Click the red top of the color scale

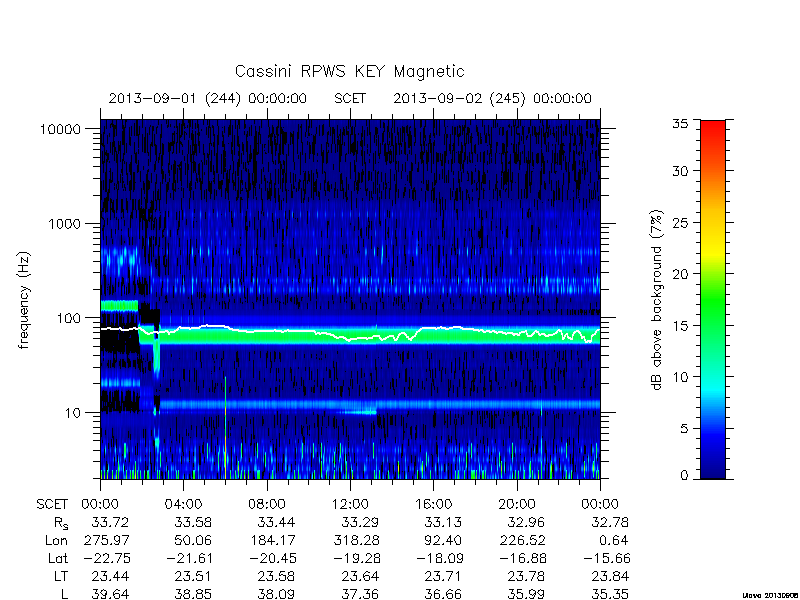(713, 132)
